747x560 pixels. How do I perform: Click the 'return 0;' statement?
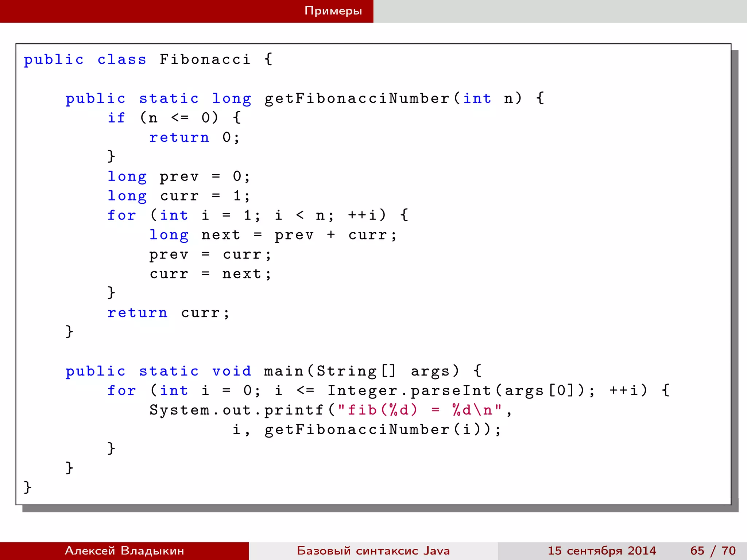[x=194, y=137]
